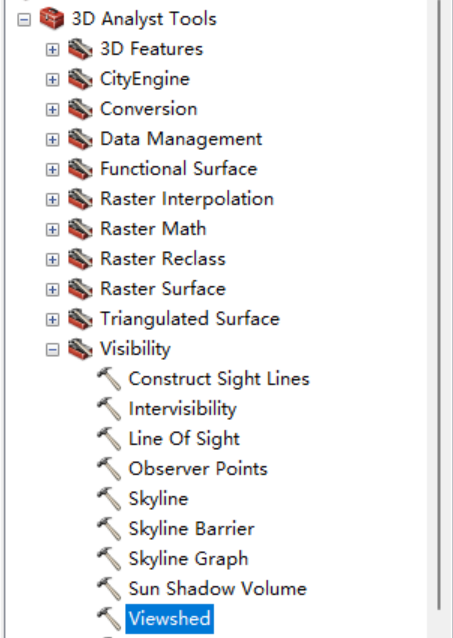This screenshot has width=453, height=638.
Task: Expand the 3D Features toolset
Action: tap(52, 50)
